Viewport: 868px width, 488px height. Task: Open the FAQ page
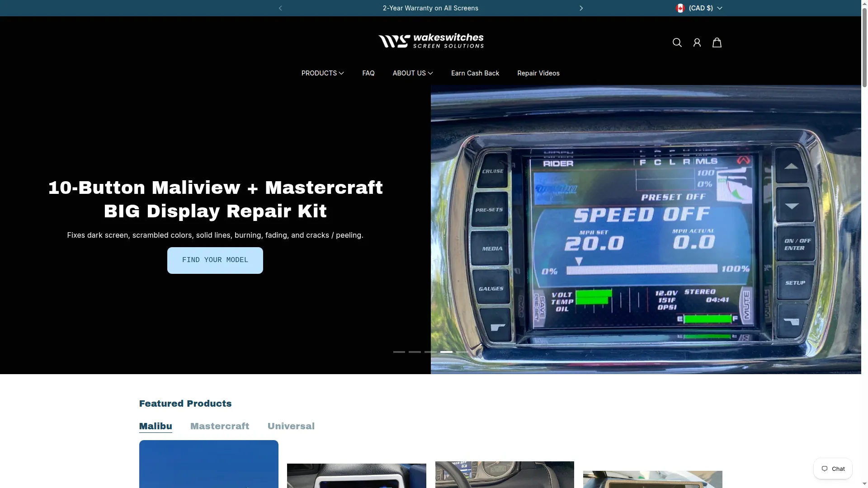pyautogui.click(x=368, y=73)
